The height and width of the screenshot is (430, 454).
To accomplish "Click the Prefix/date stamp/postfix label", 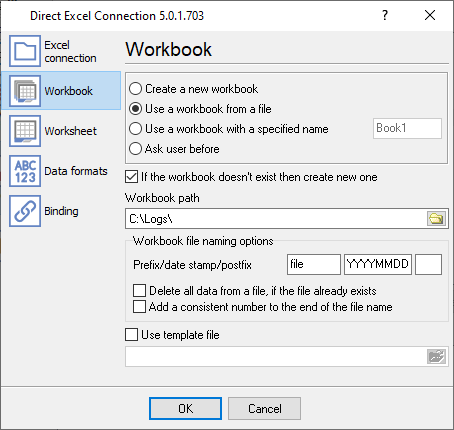I will pyautogui.click(x=192, y=265).
